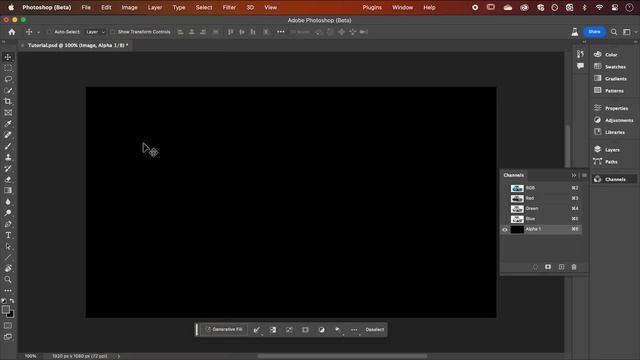Image resolution: width=640 pixels, height=360 pixels.
Task: Open the Filter menu
Action: click(x=229, y=7)
